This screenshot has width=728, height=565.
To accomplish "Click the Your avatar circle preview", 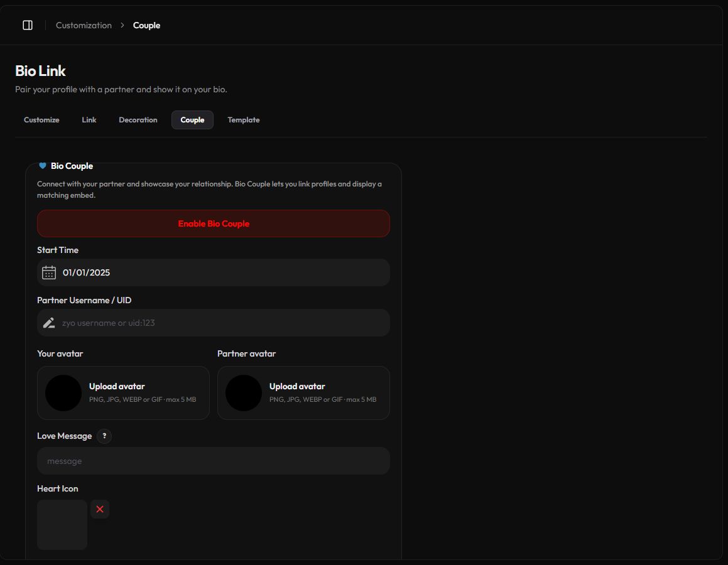I will point(63,393).
